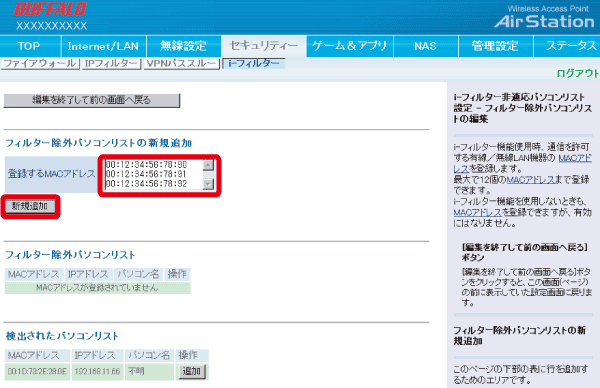Click the 不明 computer name cell
This screenshot has height=388, width=600.
coord(149,371)
